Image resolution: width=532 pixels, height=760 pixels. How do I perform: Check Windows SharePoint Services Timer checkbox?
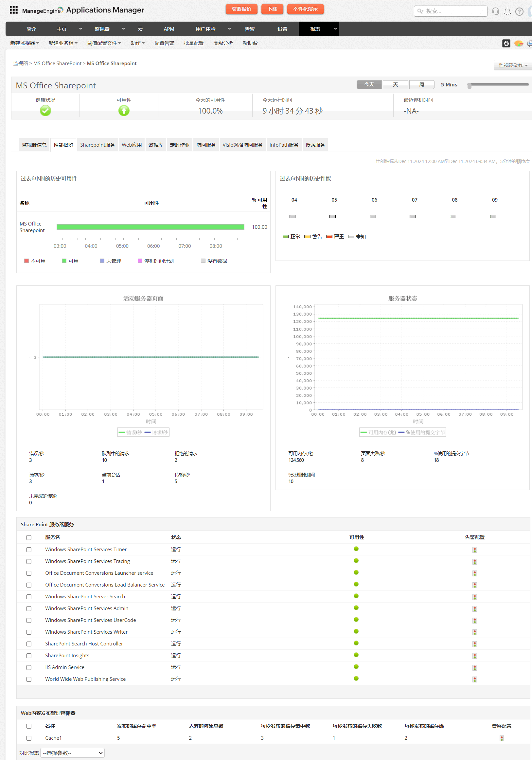tap(29, 550)
